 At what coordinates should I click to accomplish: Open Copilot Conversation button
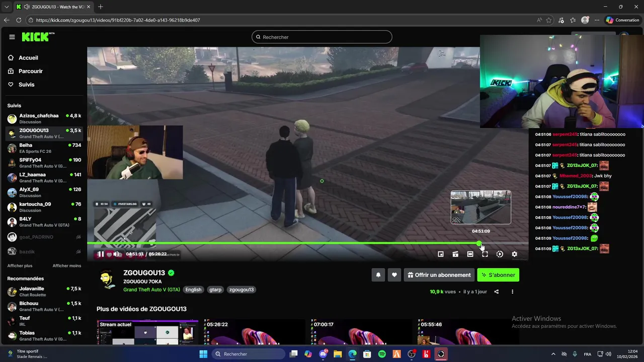[x=623, y=20]
